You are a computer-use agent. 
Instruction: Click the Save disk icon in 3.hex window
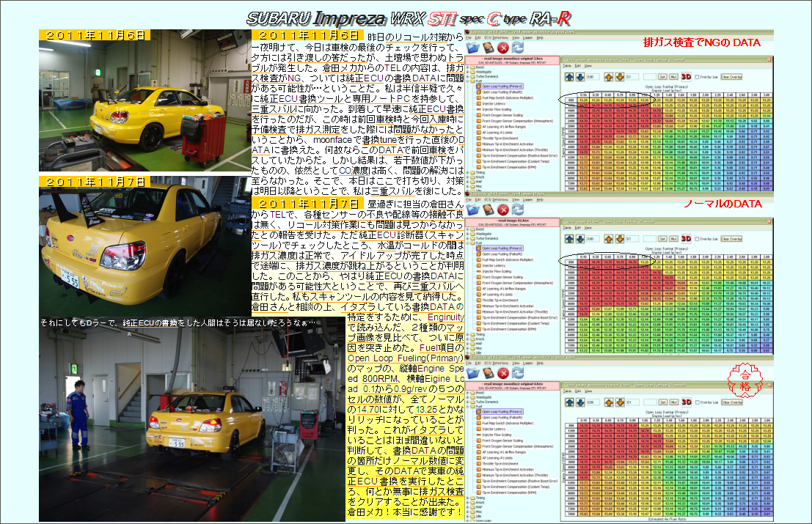489,48
